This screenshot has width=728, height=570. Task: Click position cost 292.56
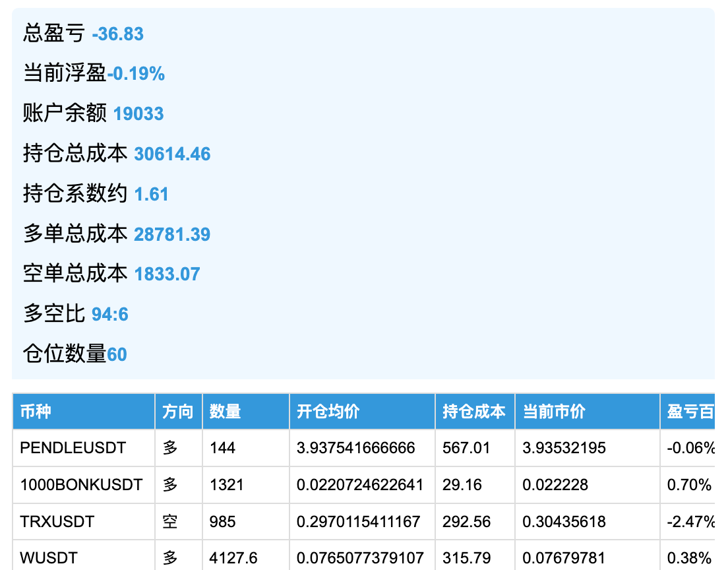[x=466, y=521]
